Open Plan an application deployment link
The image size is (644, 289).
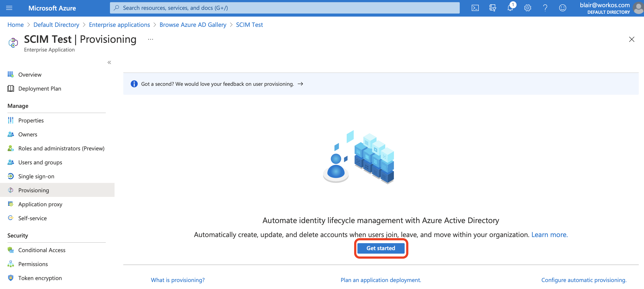coord(381,280)
